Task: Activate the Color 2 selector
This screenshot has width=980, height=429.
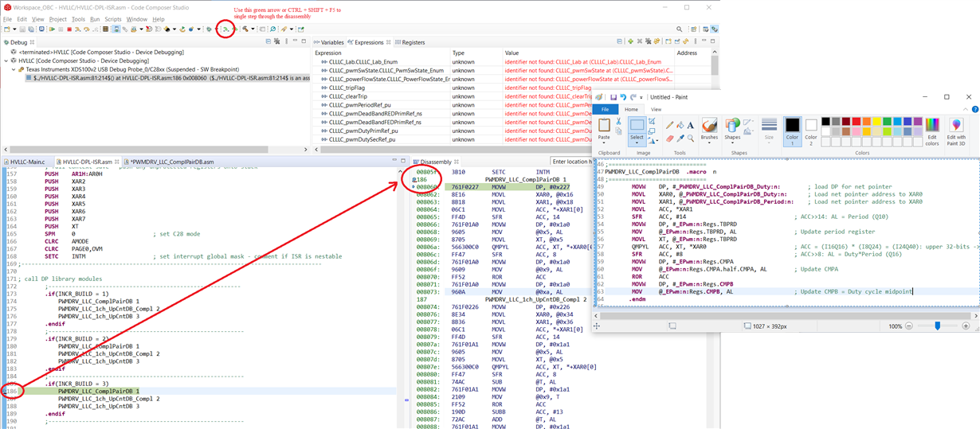Action: coord(811,130)
